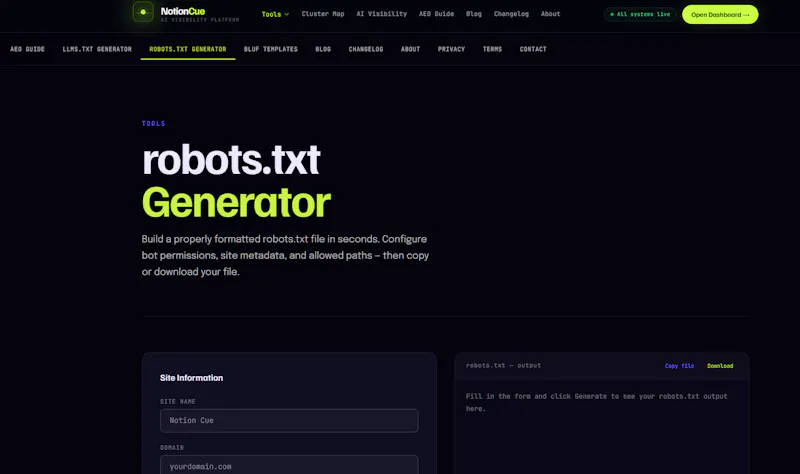Click the TOOLS breadcrumb label
The height and width of the screenshot is (474, 800).
(x=153, y=123)
